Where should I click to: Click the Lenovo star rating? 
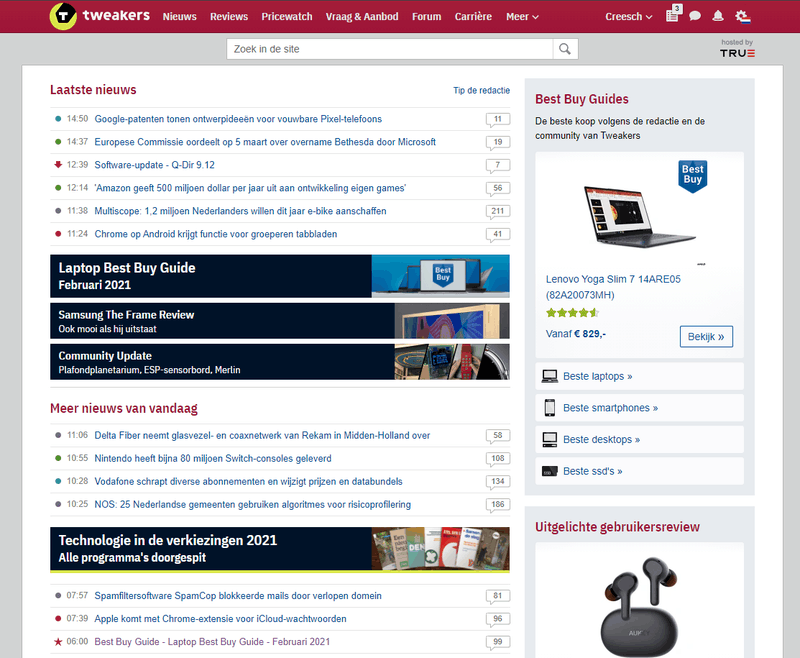572,313
